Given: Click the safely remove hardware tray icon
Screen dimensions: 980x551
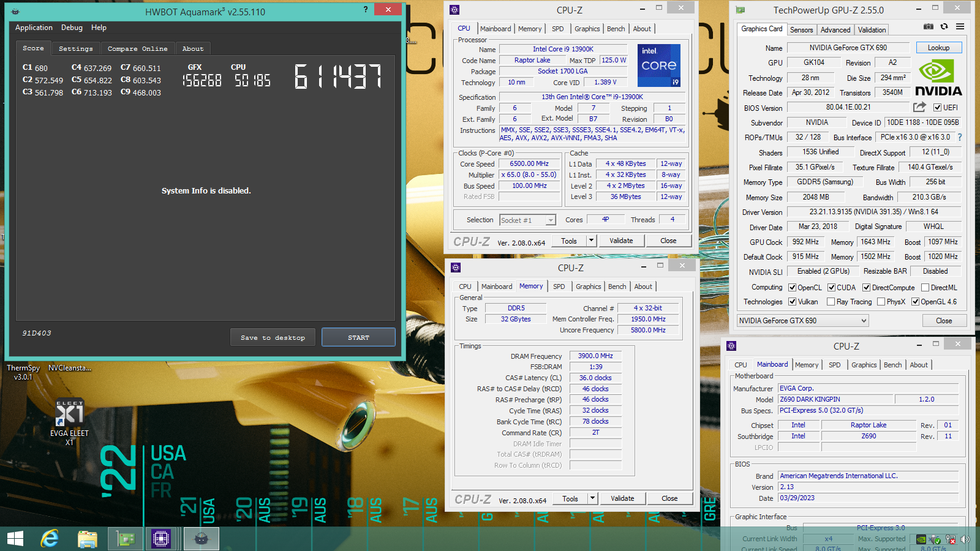Looking at the screenshot, I should [x=935, y=539].
